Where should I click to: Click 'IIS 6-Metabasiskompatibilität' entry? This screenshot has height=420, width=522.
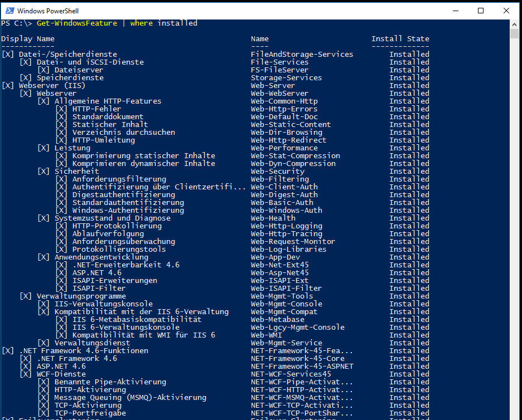(137, 320)
